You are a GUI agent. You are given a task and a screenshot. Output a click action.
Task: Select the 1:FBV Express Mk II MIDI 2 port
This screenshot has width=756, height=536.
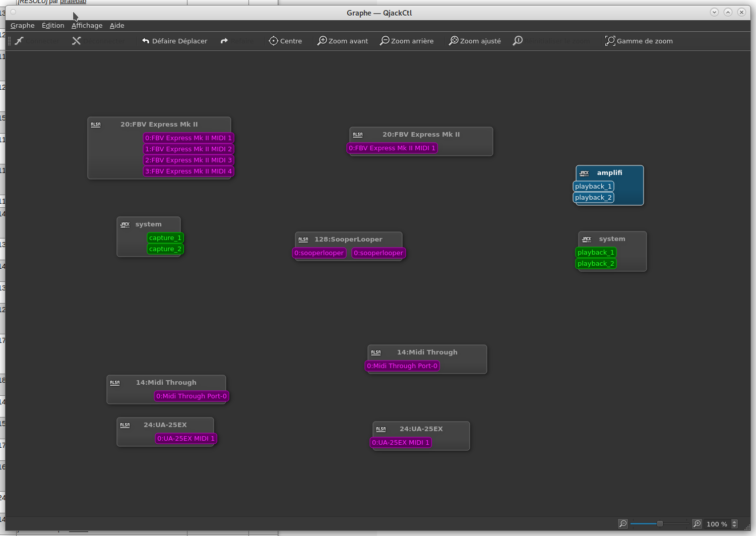point(188,149)
